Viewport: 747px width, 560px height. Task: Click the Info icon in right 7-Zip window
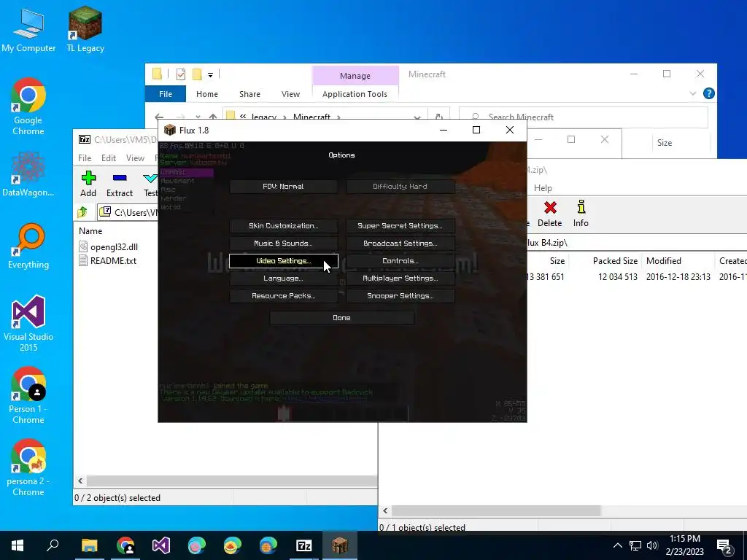coord(581,214)
